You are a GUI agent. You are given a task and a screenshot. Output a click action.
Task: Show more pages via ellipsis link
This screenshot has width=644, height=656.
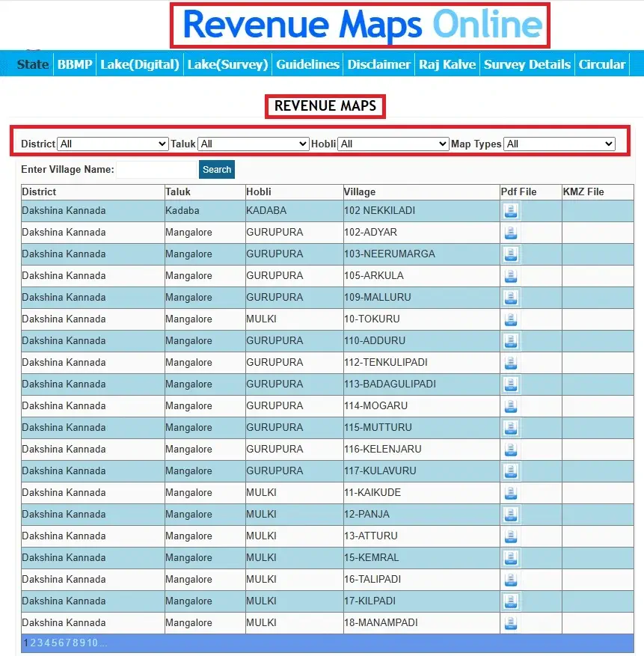tap(103, 643)
